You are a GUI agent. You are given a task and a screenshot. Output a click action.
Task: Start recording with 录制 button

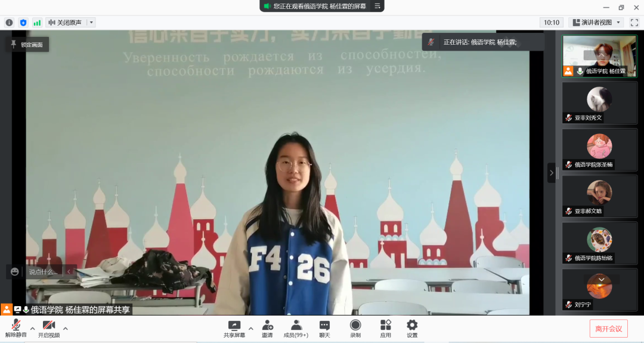[x=355, y=328]
